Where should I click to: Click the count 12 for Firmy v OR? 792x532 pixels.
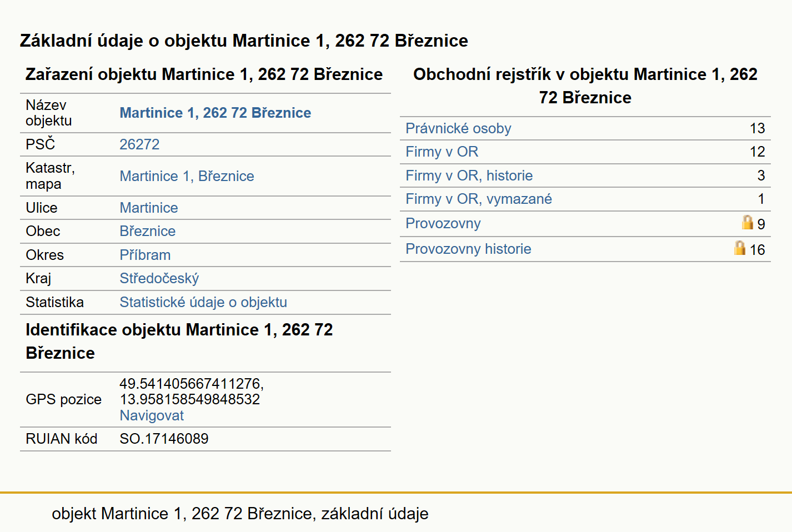(758, 152)
